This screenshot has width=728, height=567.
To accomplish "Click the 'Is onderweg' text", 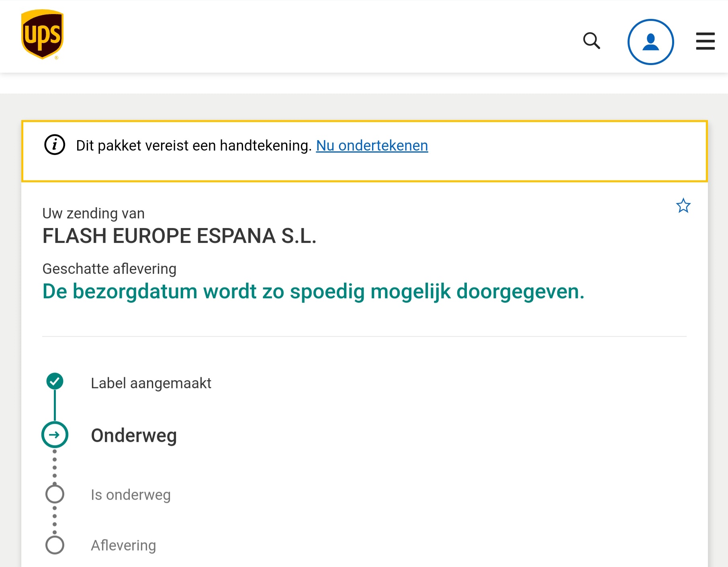I will click(131, 495).
